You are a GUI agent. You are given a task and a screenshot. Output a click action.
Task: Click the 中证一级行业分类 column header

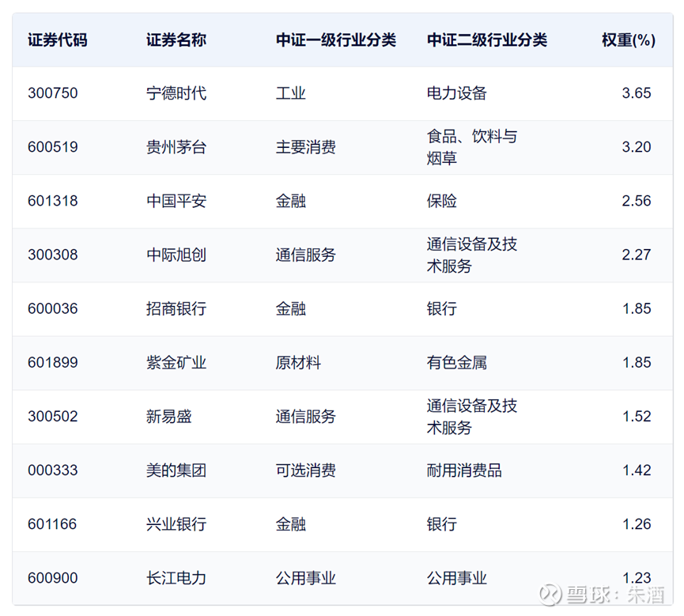point(336,40)
